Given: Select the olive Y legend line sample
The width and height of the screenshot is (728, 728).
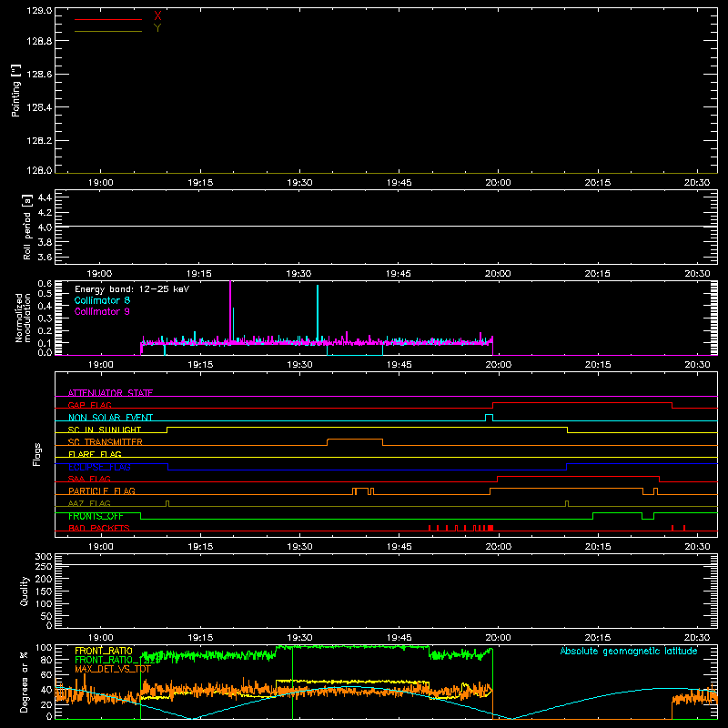Looking at the screenshot, I should pos(108,31).
